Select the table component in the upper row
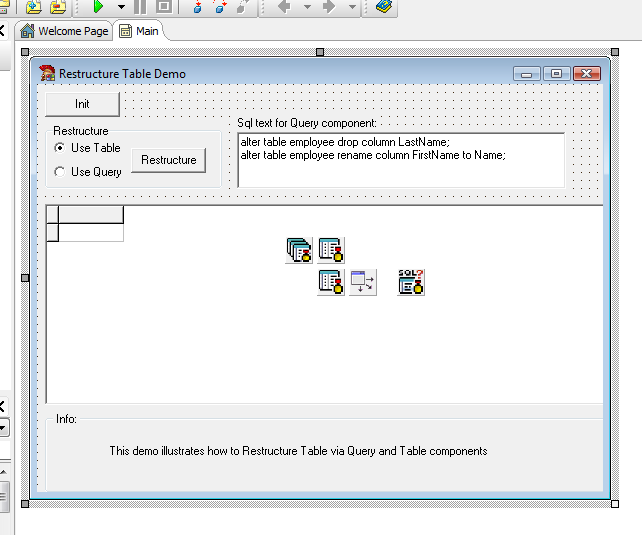This screenshot has height=535, width=642. pyautogui.click(x=331, y=250)
